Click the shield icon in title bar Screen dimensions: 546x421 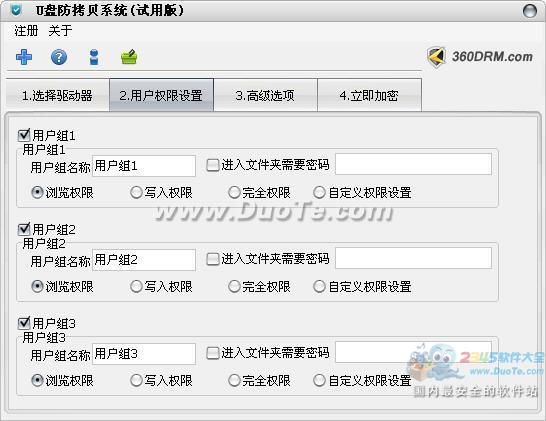[x=16, y=10]
